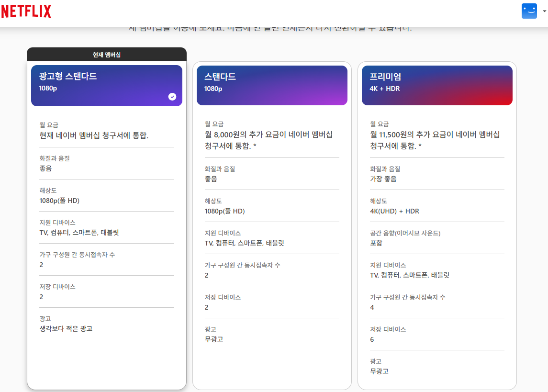
Task: Click the 현재 멤버십 label bar
Action: [x=107, y=55]
